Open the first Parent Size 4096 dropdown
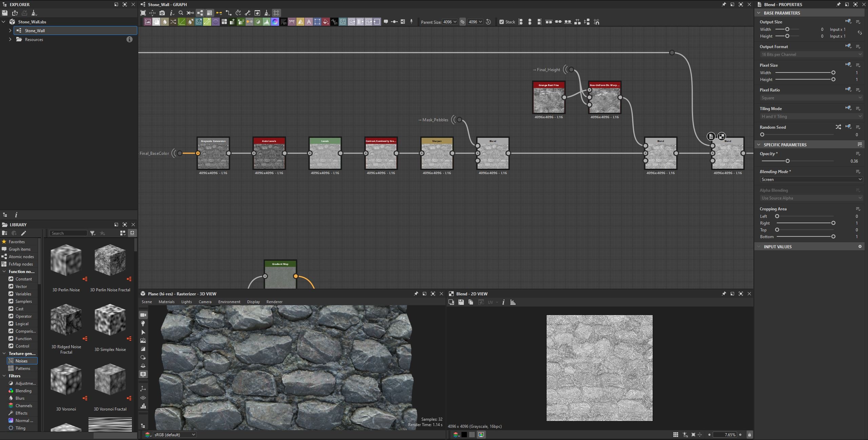 click(450, 22)
